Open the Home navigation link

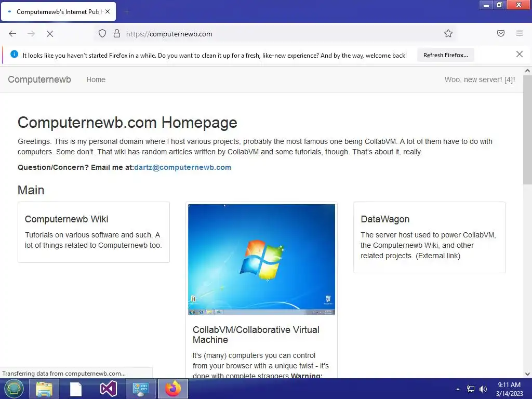[x=96, y=79]
